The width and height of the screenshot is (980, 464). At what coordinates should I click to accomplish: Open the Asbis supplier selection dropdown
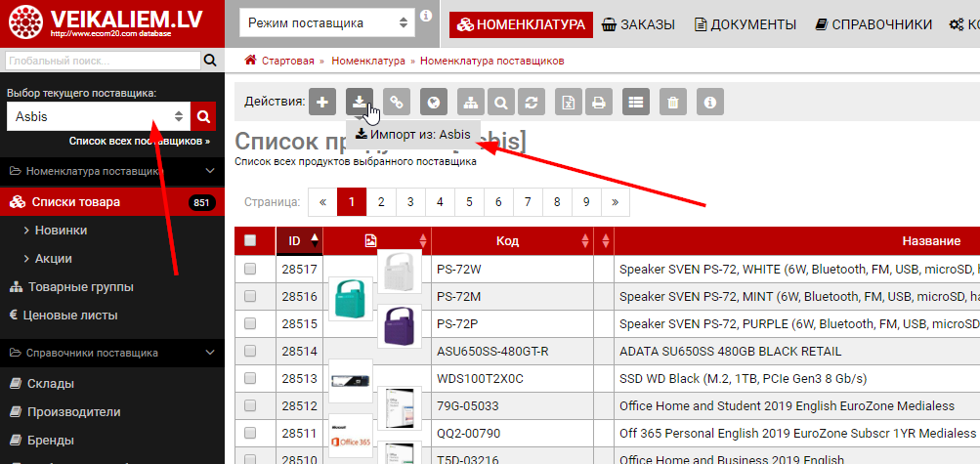98,116
